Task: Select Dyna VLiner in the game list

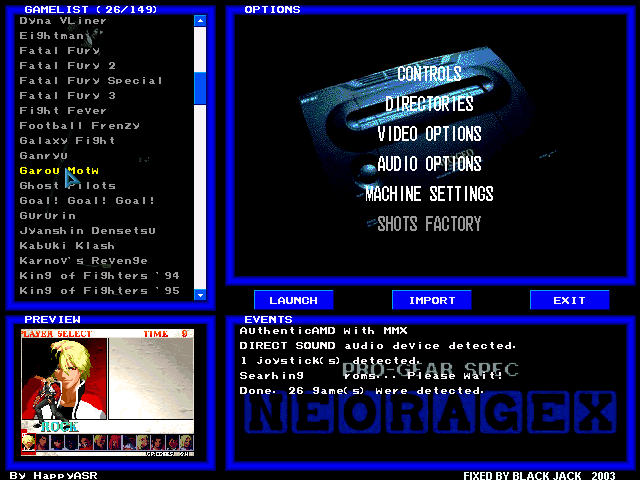Action: (x=63, y=21)
